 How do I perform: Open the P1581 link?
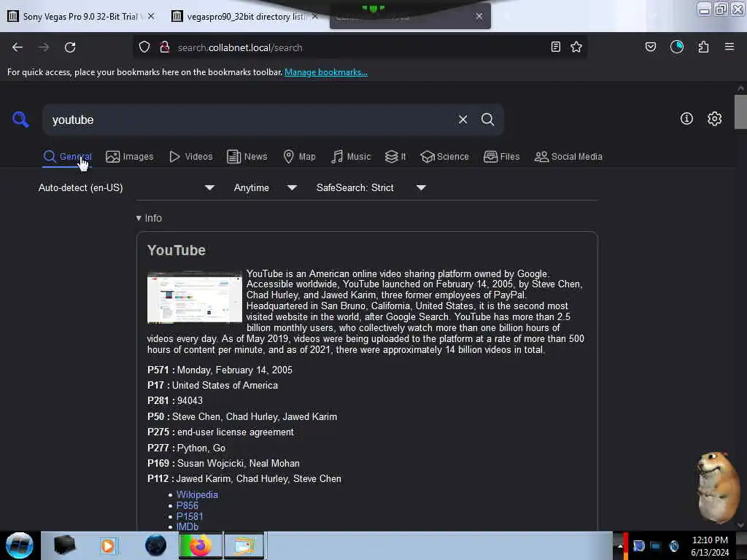[x=190, y=517]
